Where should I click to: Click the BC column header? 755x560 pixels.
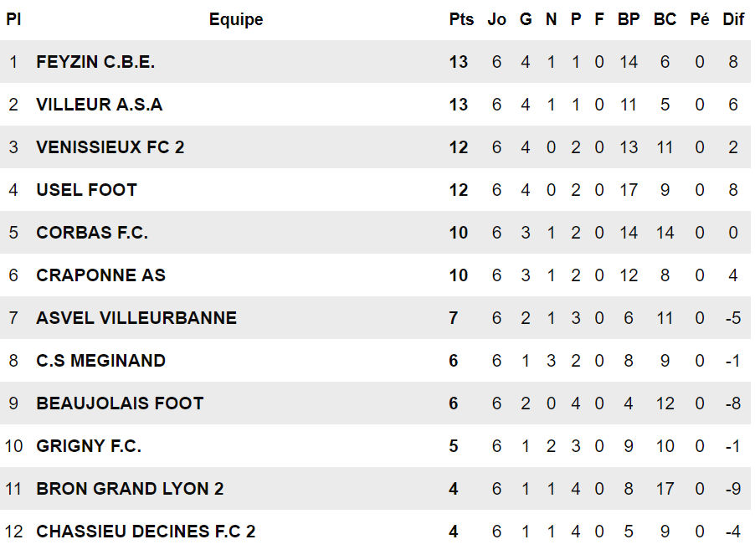pos(665,20)
